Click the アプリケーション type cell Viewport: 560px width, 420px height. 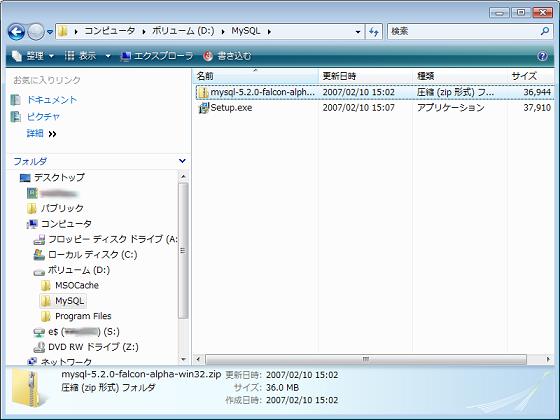point(450,108)
